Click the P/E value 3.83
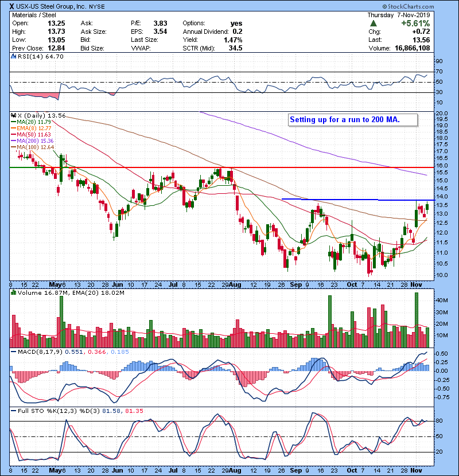This screenshot has width=459, height=476. click(x=160, y=24)
